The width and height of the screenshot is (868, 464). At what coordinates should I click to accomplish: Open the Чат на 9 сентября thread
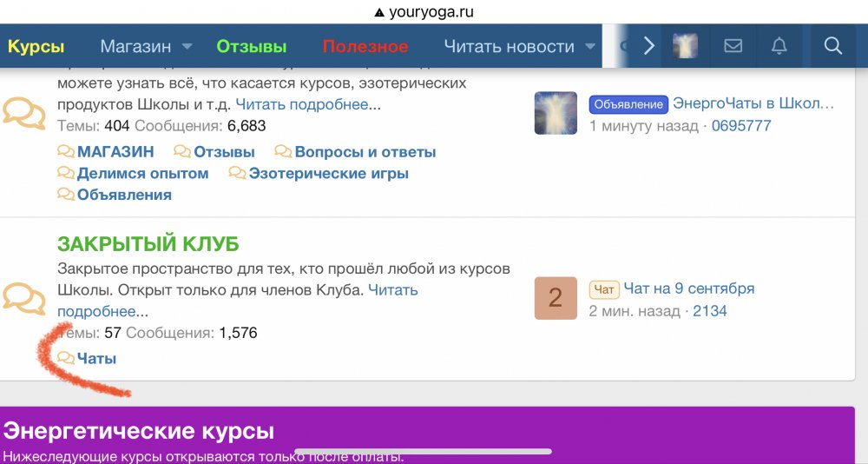[x=689, y=288]
